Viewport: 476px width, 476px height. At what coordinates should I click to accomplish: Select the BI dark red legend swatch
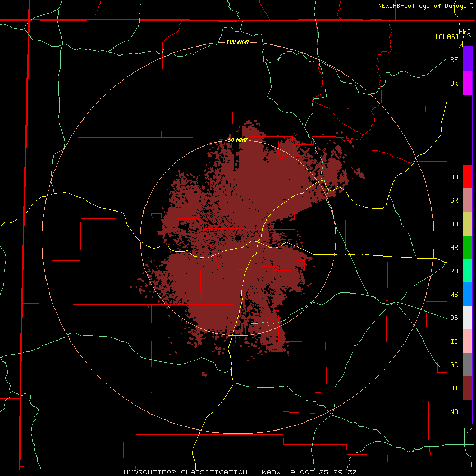tap(467, 388)
